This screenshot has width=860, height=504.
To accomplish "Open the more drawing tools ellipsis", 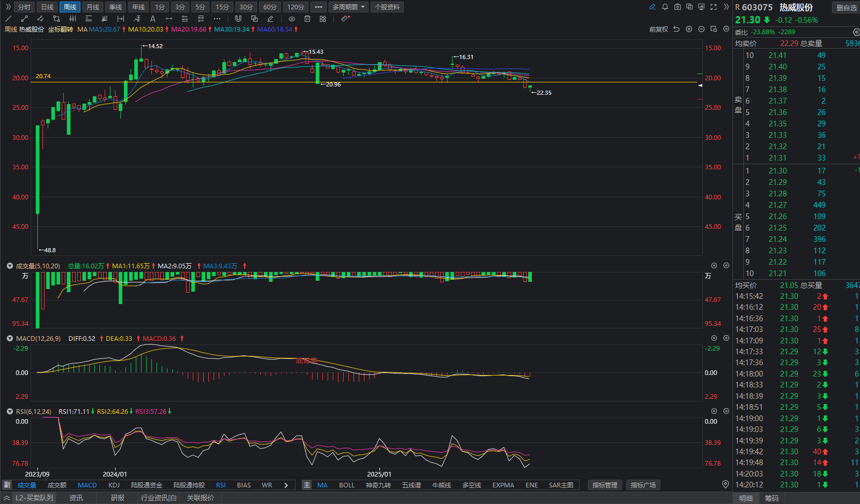I will pos(217,19).
